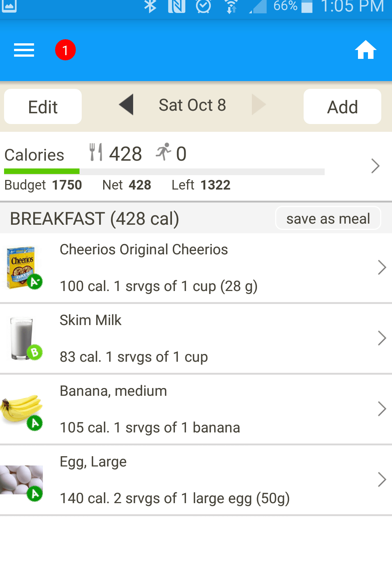Open Egg, Large entry chevron
The width and height of the screenshot is (392, 572).
coord(382,479)
